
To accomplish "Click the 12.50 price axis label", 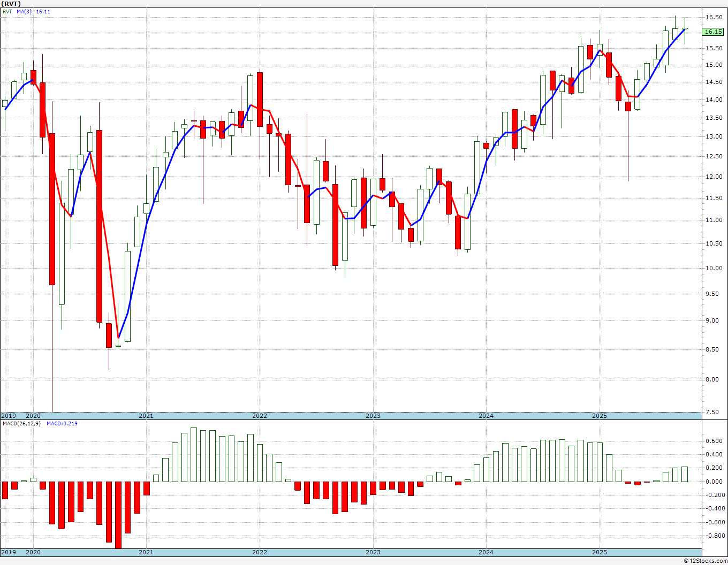I will 714,157.
